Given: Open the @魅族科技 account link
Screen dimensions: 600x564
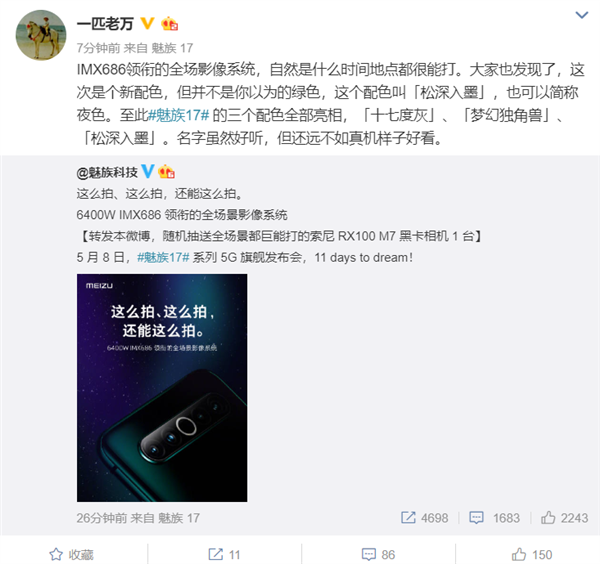Looking at the screenshot, I should point(107,172).
